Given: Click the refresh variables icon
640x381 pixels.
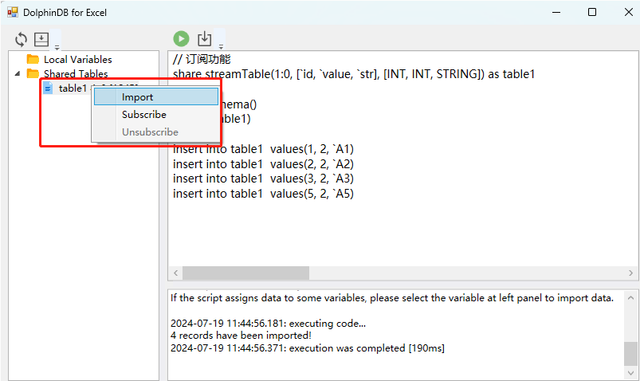Looking at the screenshot, I should pyautogui.click(x=21, y=40).
